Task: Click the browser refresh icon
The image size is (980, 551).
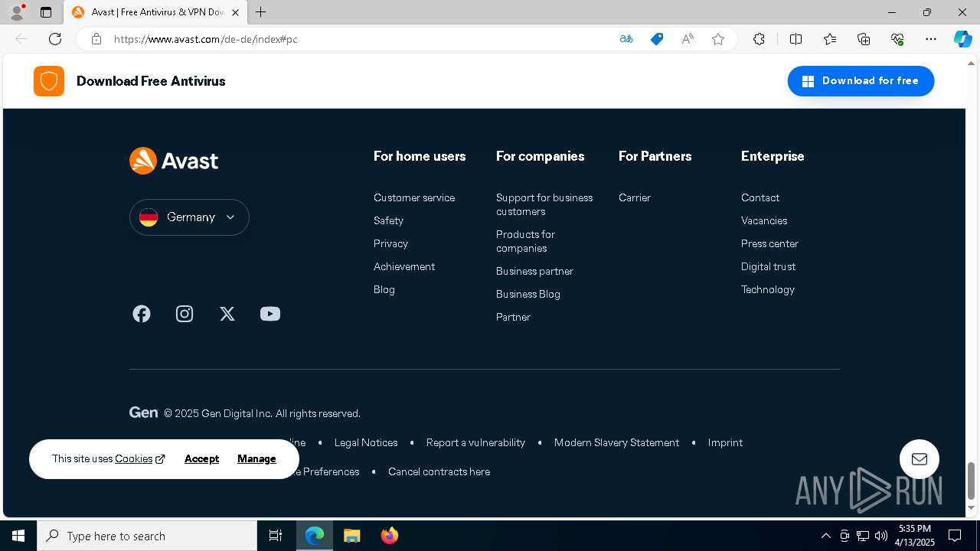Action: (55, 39)
